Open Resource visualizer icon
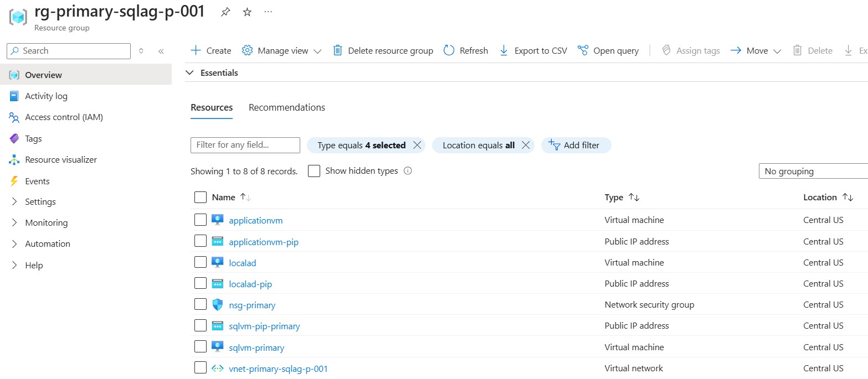This screenshot has height=379, width=868. pos(14,160)
